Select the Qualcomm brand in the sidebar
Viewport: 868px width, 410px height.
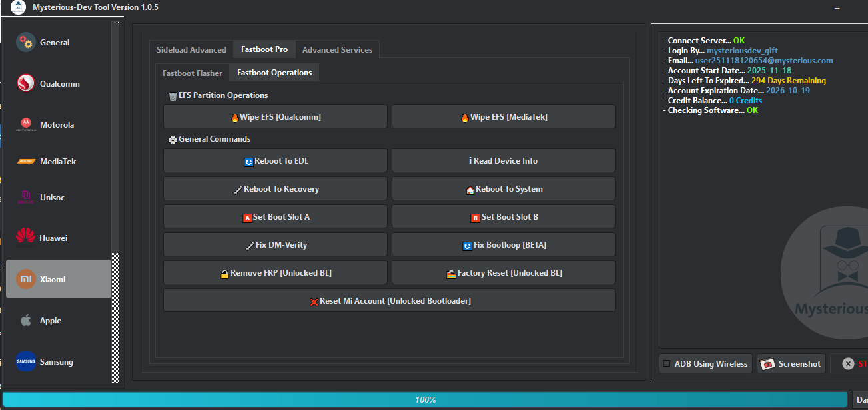click(58, 83)
